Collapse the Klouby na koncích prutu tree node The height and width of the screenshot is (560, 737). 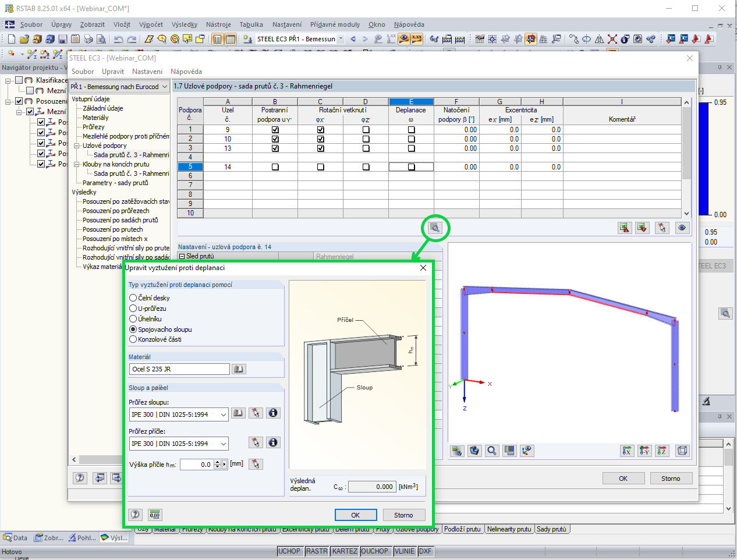pos(77,164)
